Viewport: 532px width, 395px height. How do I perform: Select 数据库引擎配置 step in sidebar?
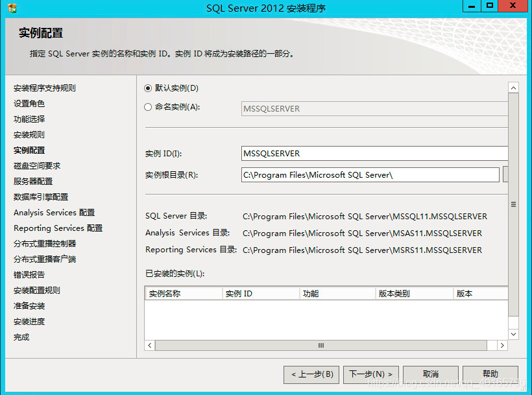41,197
